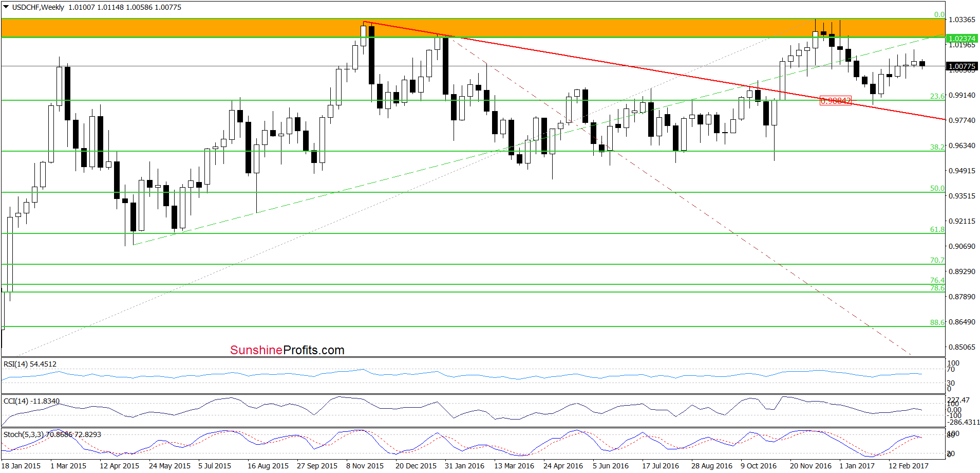The height and width of the screenshot is (473, 980).
Task: Click the 8 Nov 2015 date label
Action: point(365,466)
